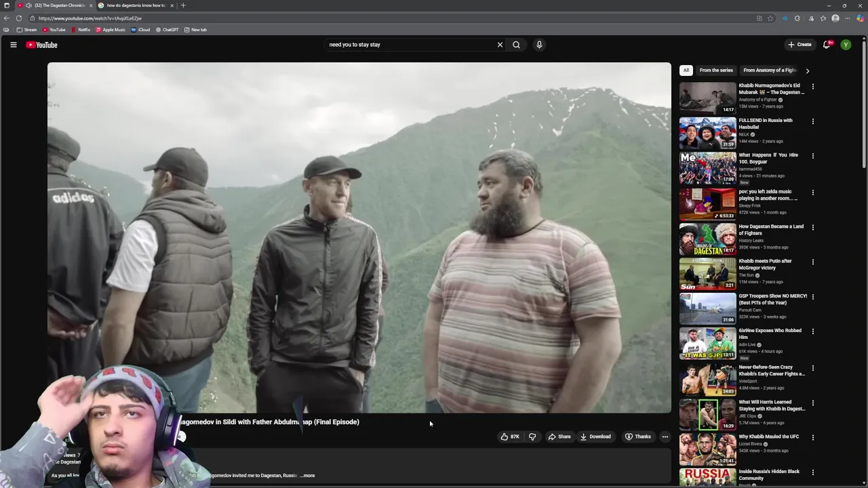The height and width of the screenshot is (488, 868).
Task: Open options for What Happens If You Hire video
Action: 813,156
